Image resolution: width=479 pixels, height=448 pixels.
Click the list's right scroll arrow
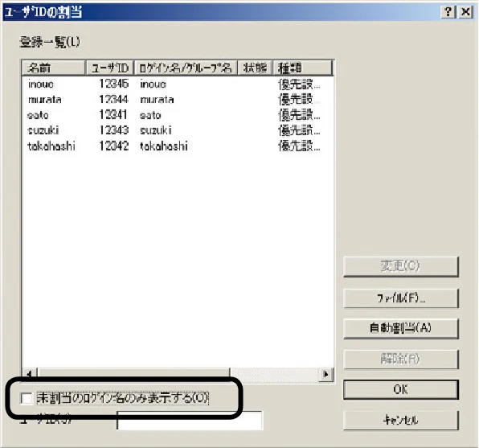point(325,374)
